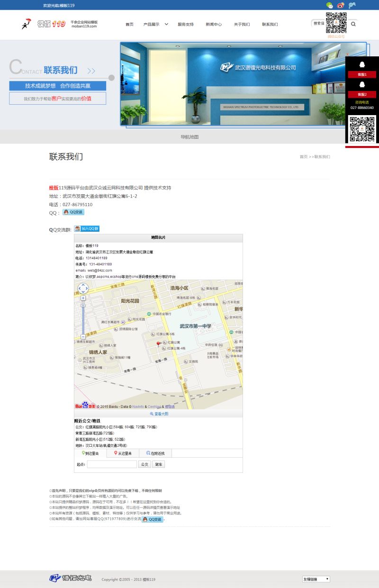
Task: Open the Weibo icon in top bar
Action: (x=341, y=5)
